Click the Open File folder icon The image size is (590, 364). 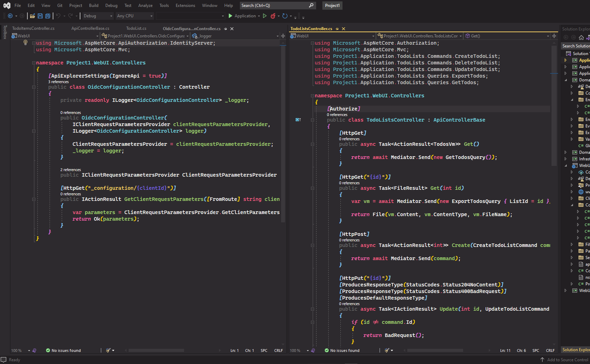point(33,16)
